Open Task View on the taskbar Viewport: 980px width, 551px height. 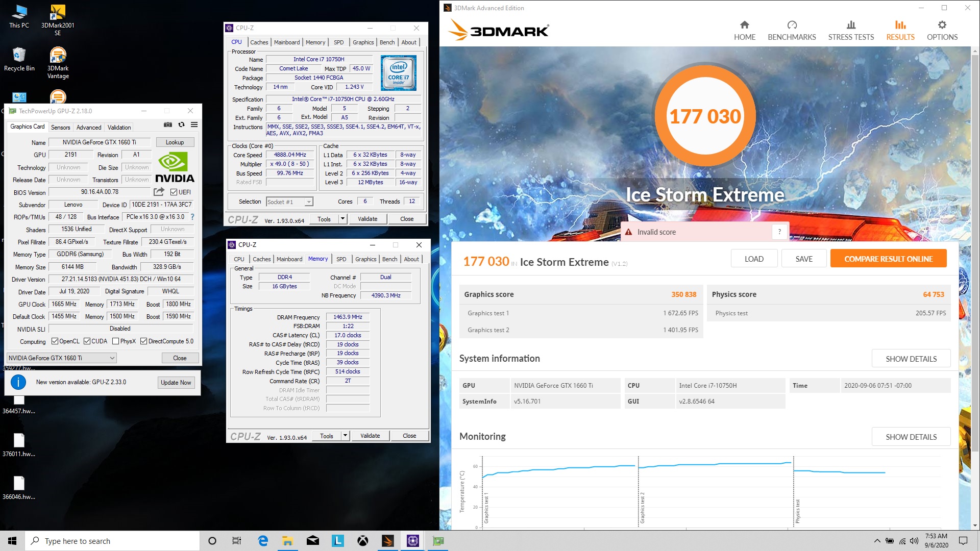tap(237, 541)
